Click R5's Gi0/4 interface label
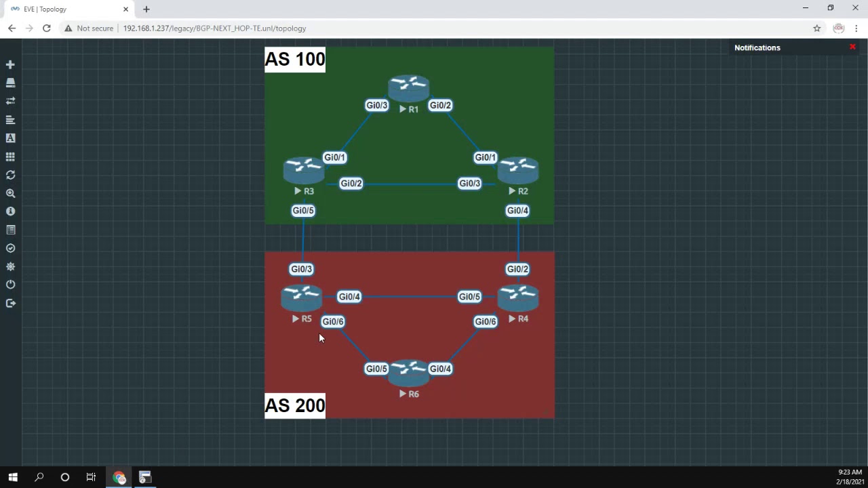Screen dimensions: 868x488 (x=349, y=297)
